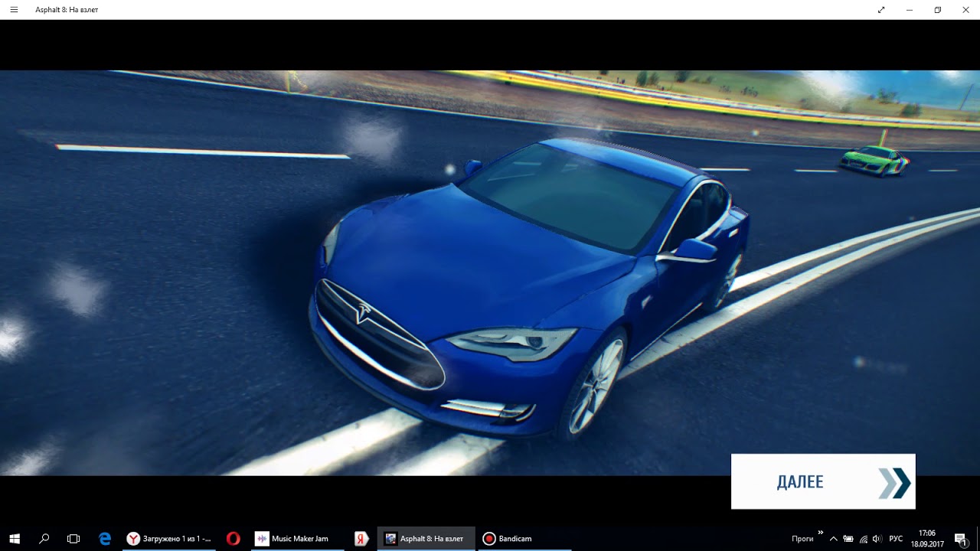This screenshot has width=980, height=551.
Task: Open the volume control in the tray
Action: click(x=877, y=539)
